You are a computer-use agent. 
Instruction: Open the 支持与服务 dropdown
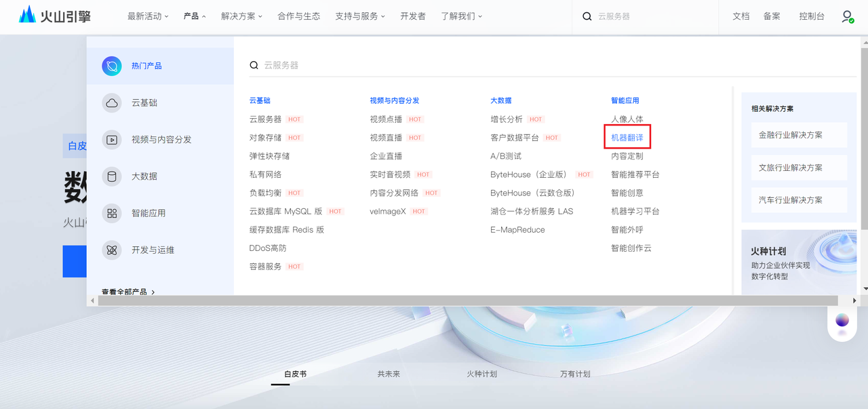pyautogui.click(x=359, y=16)
